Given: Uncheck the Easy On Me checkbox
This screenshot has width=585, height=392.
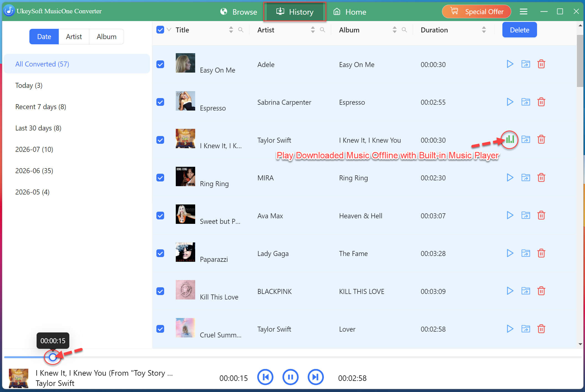Looking at the screenshot, I should point(160,64).
